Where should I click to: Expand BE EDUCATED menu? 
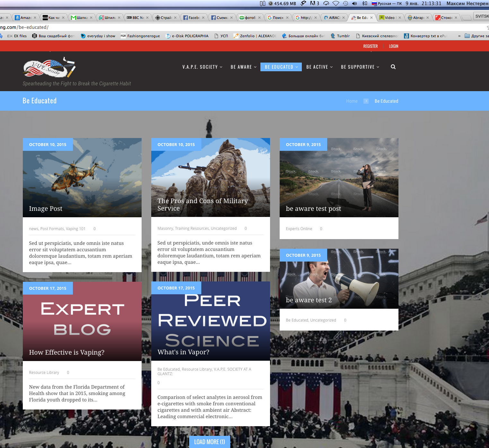click(281, 67)
